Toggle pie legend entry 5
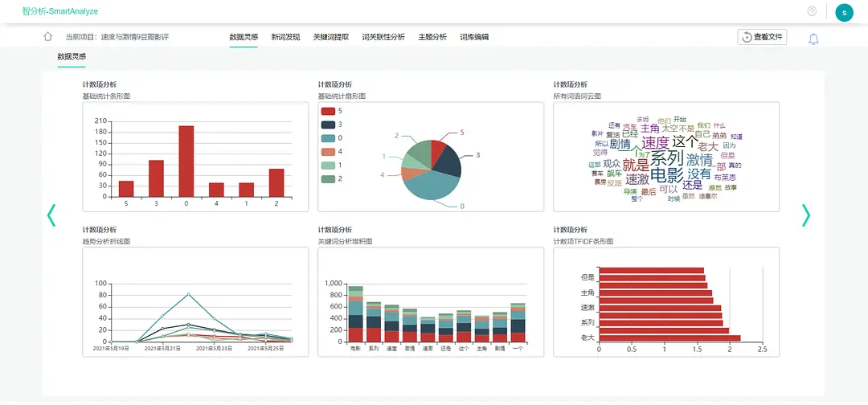Image resolution: width=868 pixels, height=405 pixels. click(332, 111)
